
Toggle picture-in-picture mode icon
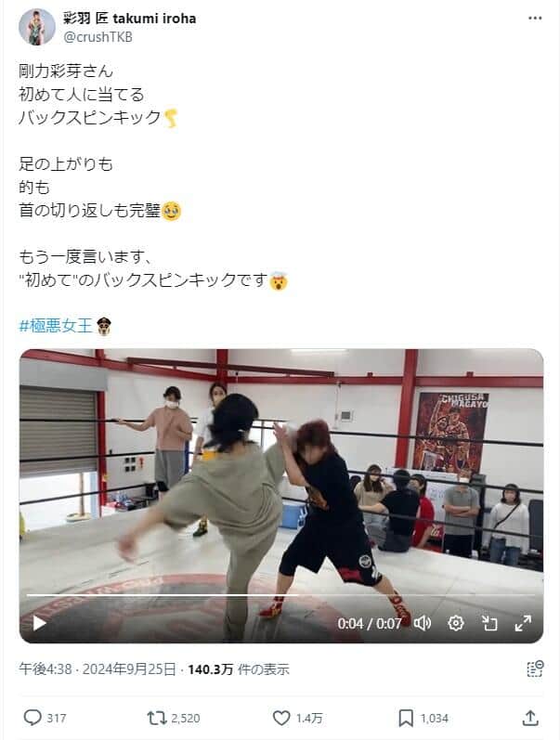point(489,623)
